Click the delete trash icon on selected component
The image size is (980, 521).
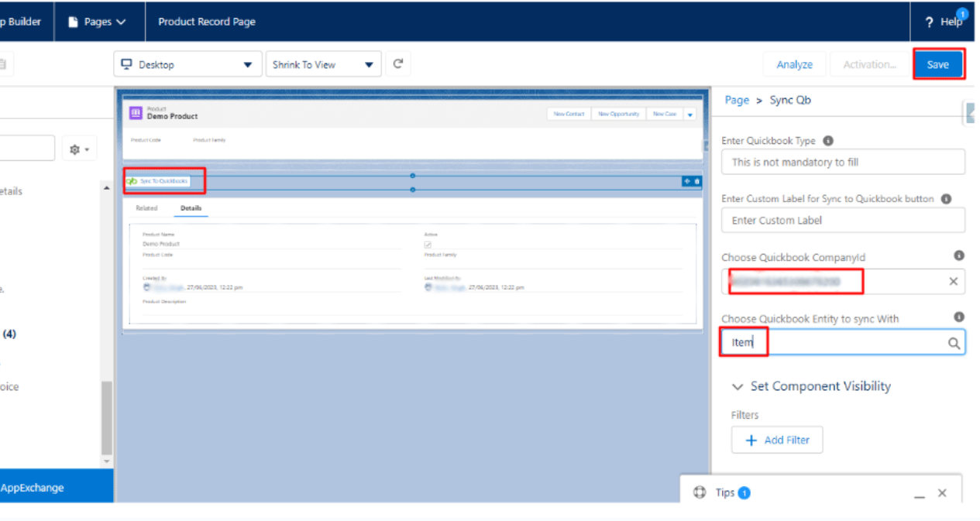tap(696, 181)
